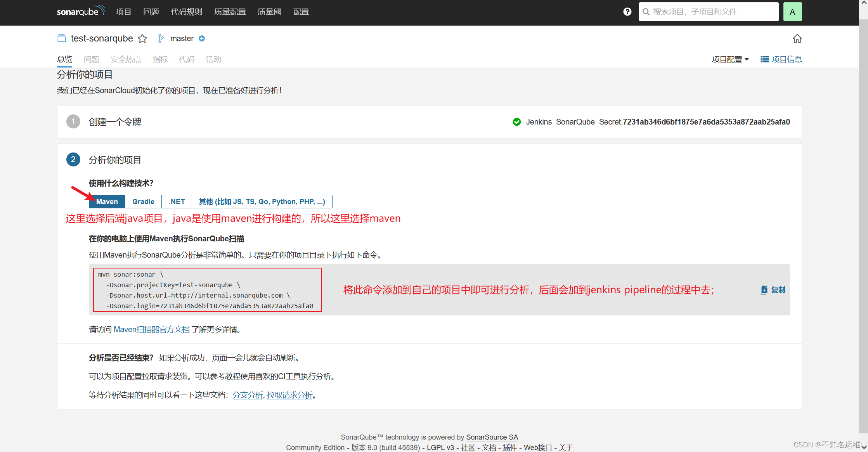Screen dimensions: 868x452
Task: Open 项目信息 list panel
Action: (x=781, y=59)
